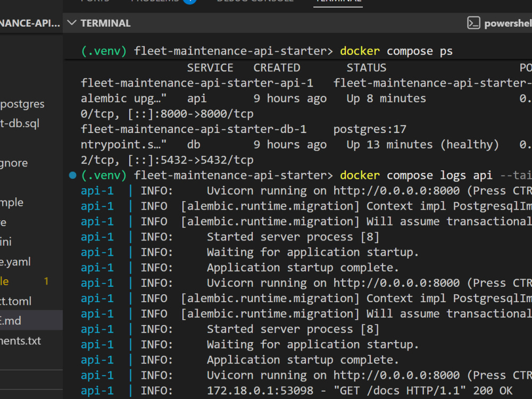Click the '[::]:5432->5432/tcp' port mapping
532x399 pixels.
coord(190,160)
